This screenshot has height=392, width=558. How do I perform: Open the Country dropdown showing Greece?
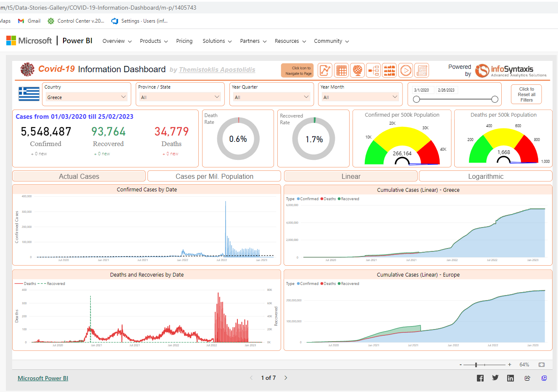coord(86,97)
